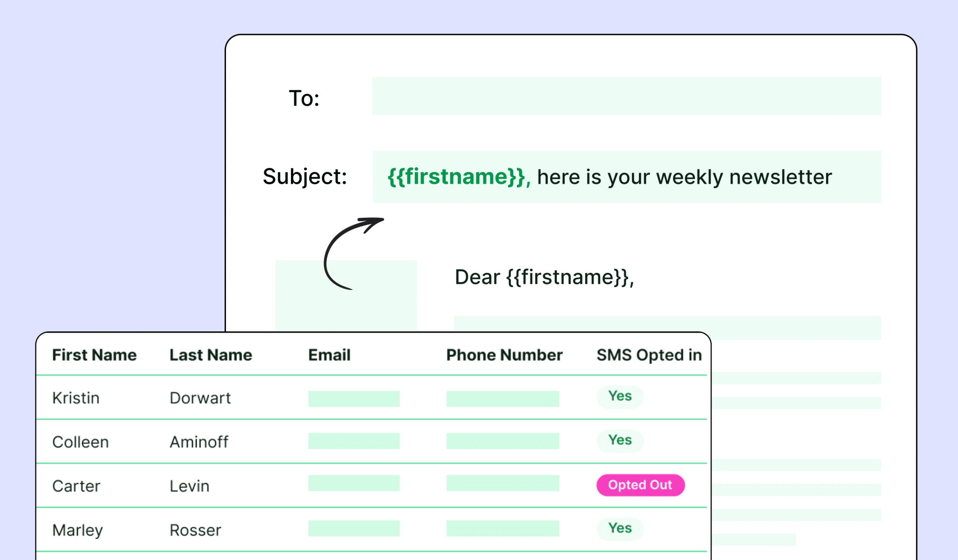
Task: Select the Marley first name cell
Action: [x=78, y=531]
